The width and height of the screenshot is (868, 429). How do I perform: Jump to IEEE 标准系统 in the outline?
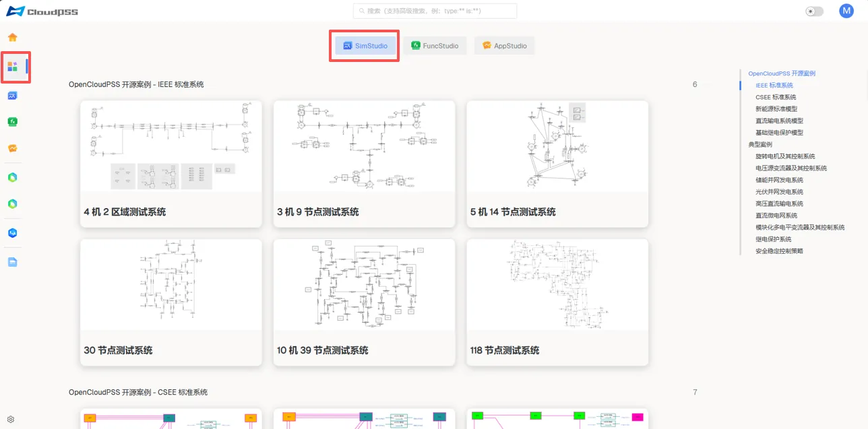[774, 86]
